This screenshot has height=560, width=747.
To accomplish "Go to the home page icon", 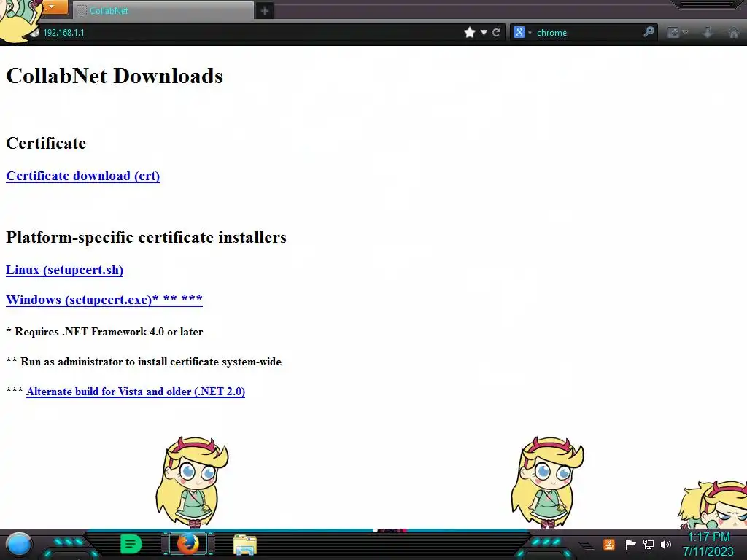I will pos(734,32).
